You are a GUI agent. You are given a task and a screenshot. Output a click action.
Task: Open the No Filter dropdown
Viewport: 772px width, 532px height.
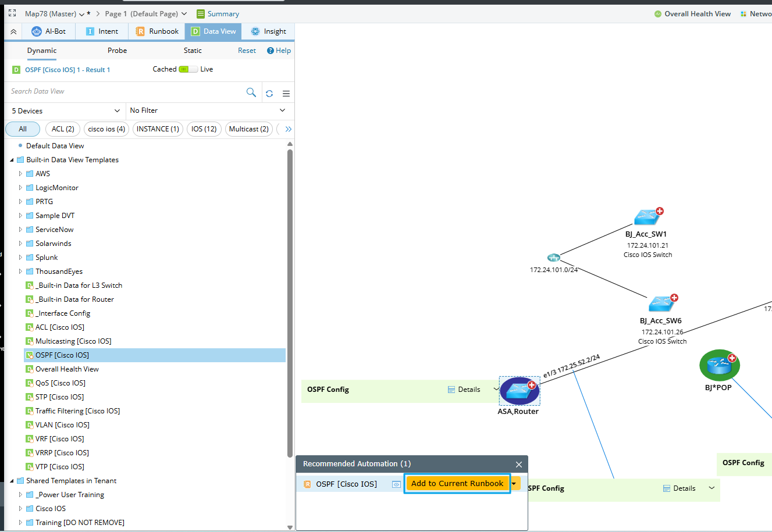[x=208, y=110]
